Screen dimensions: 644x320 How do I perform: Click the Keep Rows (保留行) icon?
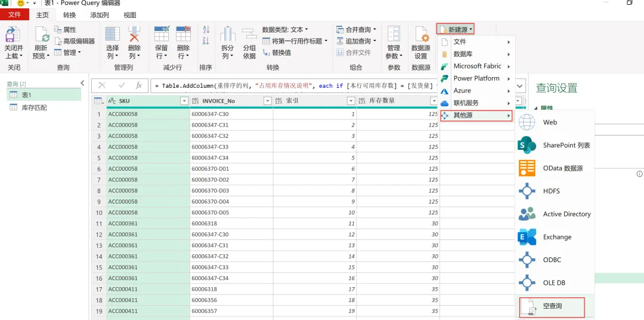(x=162, y=33)
